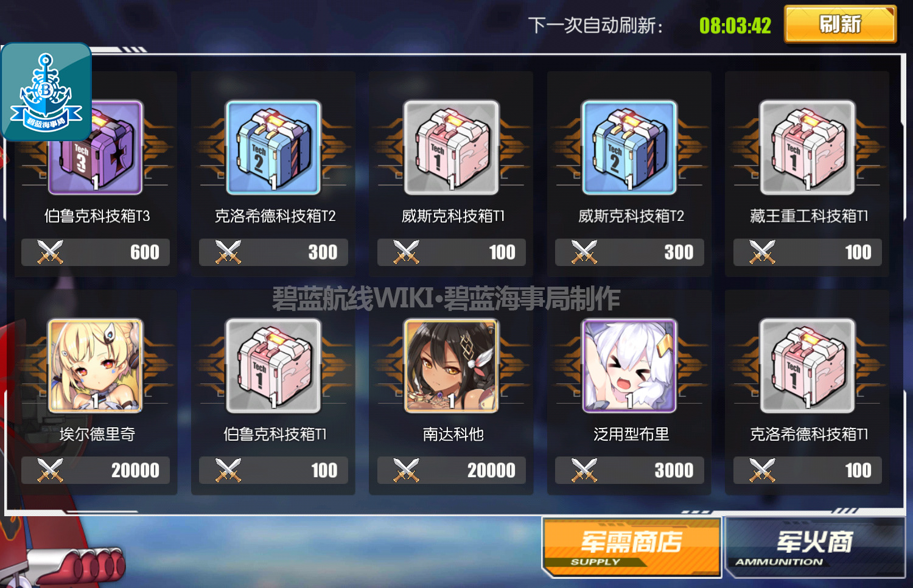Pick the 藏王重工科技箱T1 box icon
Viewport: 913px width, 588px height.
pos(808,147)
